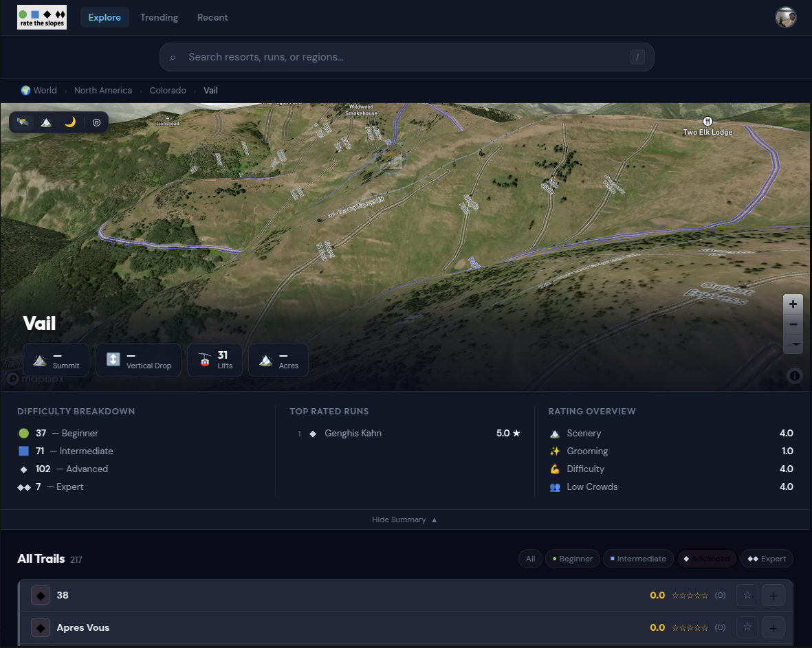The image size is (812, 648).
Task: Click the Two Elk Lodge restaurant marker
Action: [x=707, y=121]
